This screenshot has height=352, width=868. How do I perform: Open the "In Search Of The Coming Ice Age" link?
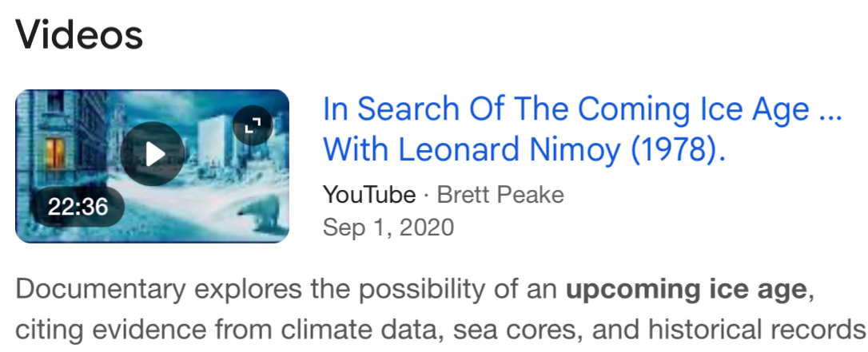point(566,109)
